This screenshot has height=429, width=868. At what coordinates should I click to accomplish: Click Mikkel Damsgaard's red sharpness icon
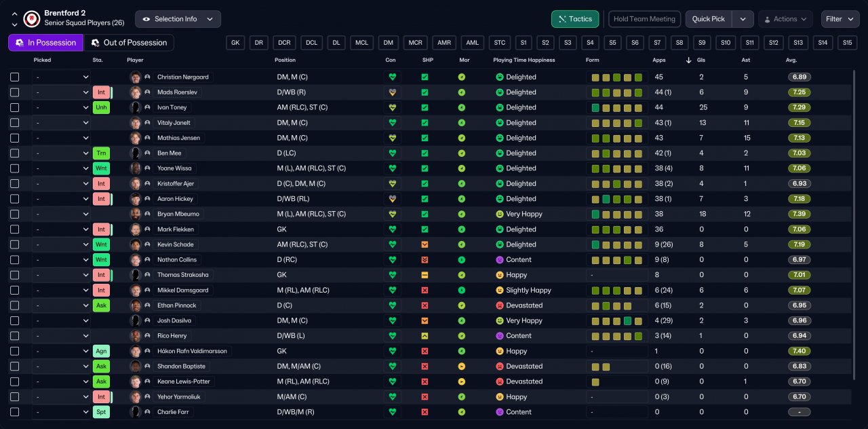pos(425,290)
